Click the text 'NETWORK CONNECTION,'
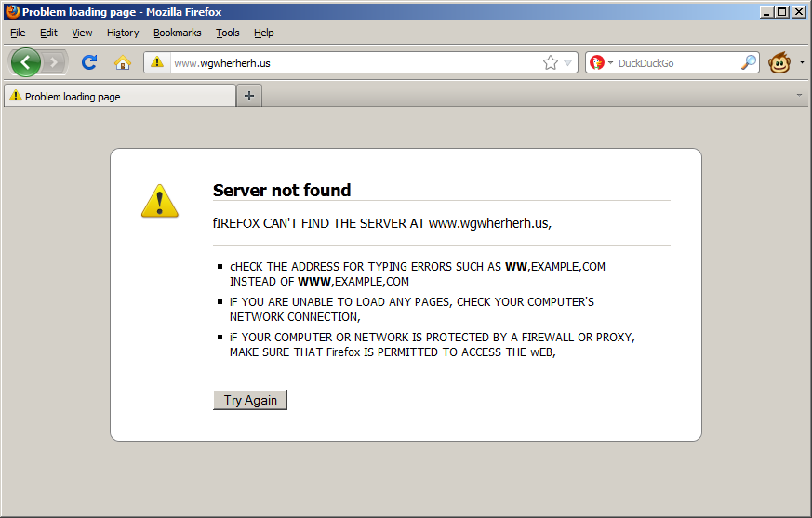This screenshot has width=812, height=518. 295,316
